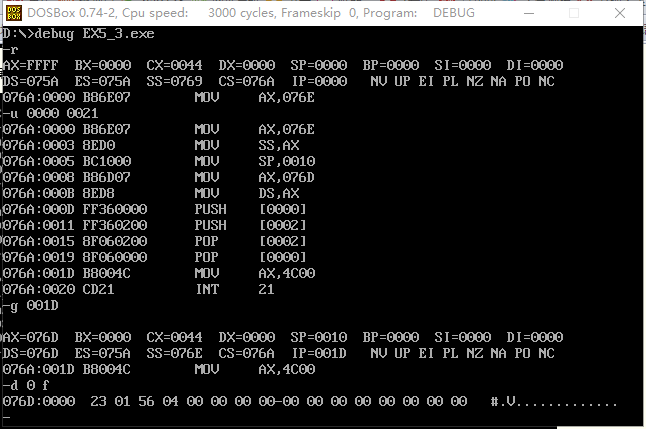
Task: Click the MOV SP,0010 instruction line
Action: (x=159, y=161)
